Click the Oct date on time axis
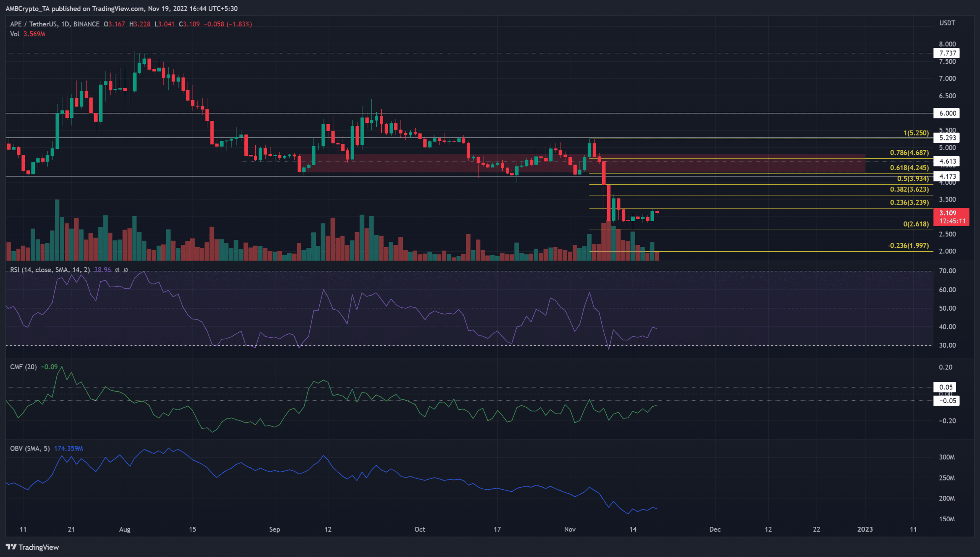The height and width of the screenshot is (557, 980). 420,529
